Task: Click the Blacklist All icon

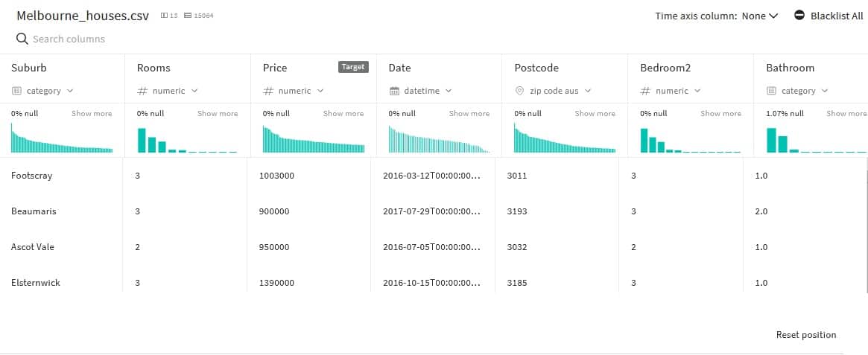Action: (799, 16)
